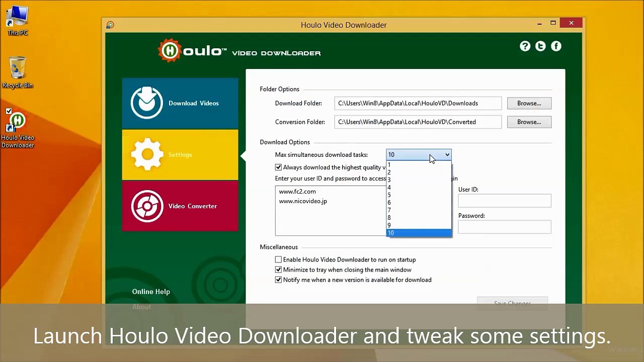Click the Password input field
Screen dimensions: 644x362
[505, 227]
